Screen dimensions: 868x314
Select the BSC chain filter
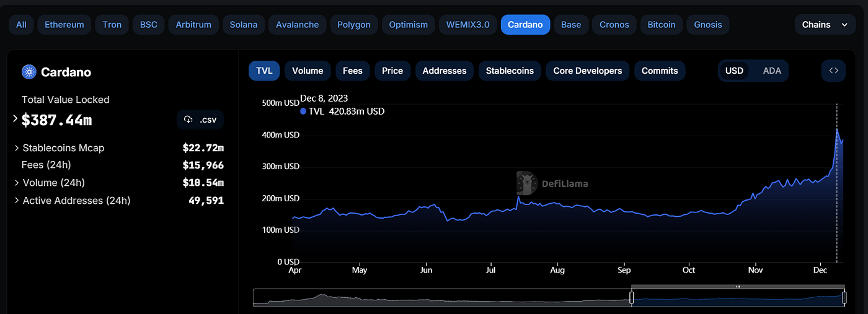tap(148, 25)
